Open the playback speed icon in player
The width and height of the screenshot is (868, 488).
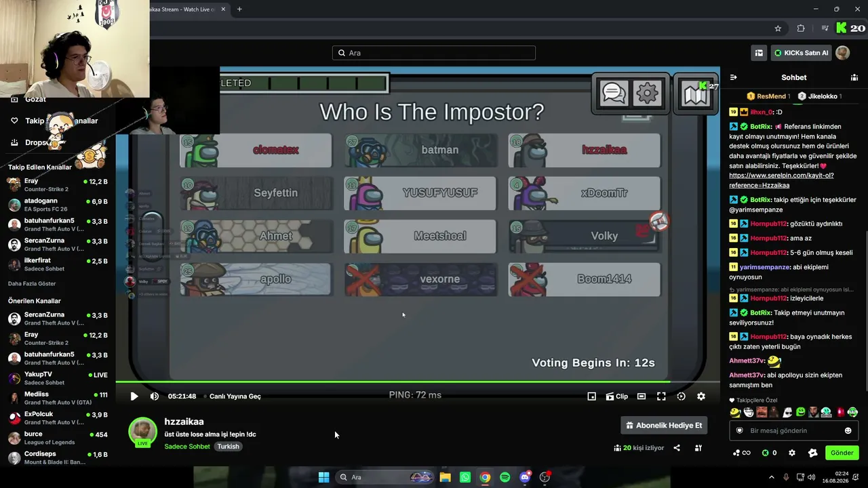point(681,396)
